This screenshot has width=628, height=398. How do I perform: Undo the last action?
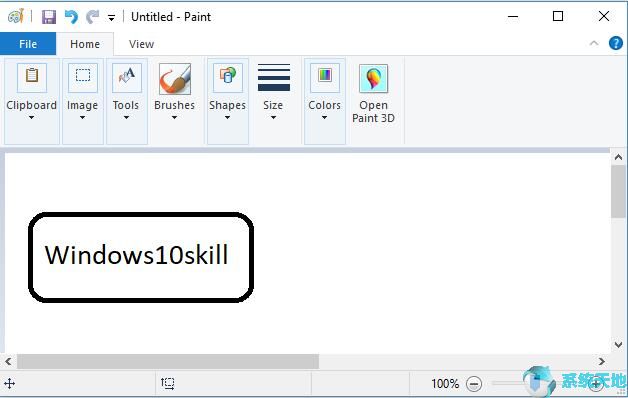point(71,17)
